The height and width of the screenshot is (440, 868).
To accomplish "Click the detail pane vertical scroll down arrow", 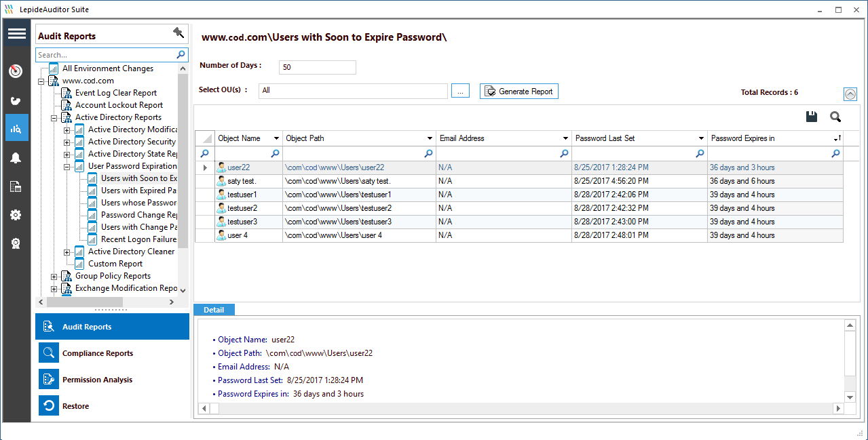I will click(x=850, y=397).
